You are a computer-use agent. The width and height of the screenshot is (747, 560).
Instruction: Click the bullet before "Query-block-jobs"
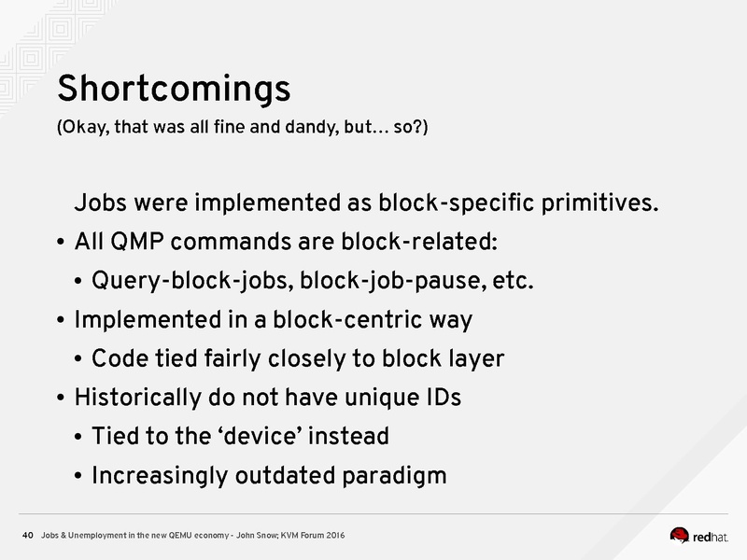[79, 281]
